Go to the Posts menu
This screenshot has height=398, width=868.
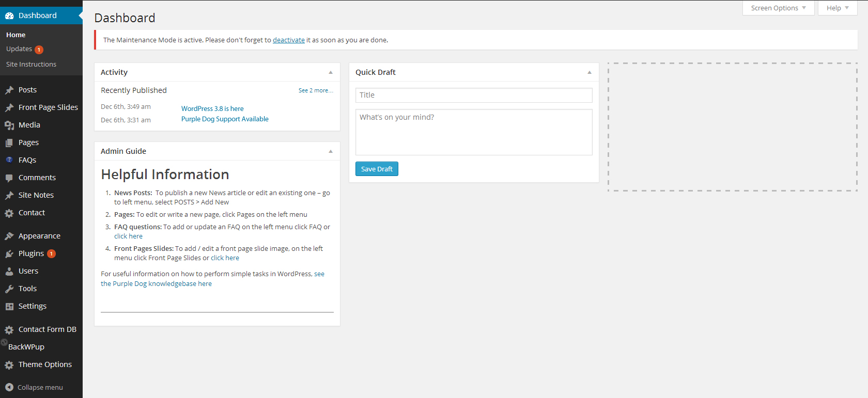click(27, 90)
